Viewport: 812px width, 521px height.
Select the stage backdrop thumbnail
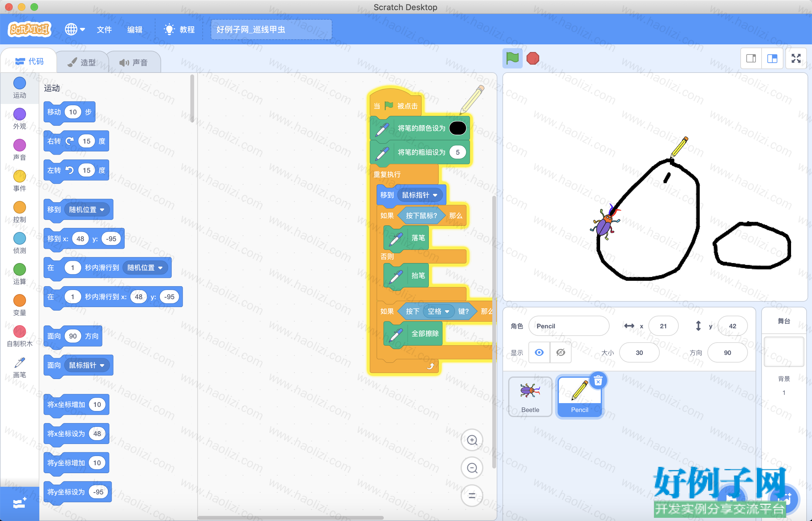[x=784, y=351]
